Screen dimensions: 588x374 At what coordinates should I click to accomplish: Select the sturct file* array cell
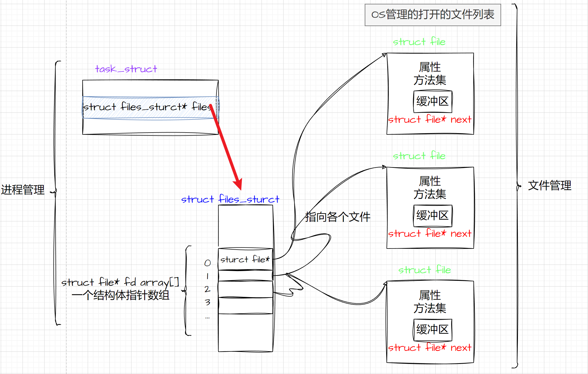tap(246, 259)
